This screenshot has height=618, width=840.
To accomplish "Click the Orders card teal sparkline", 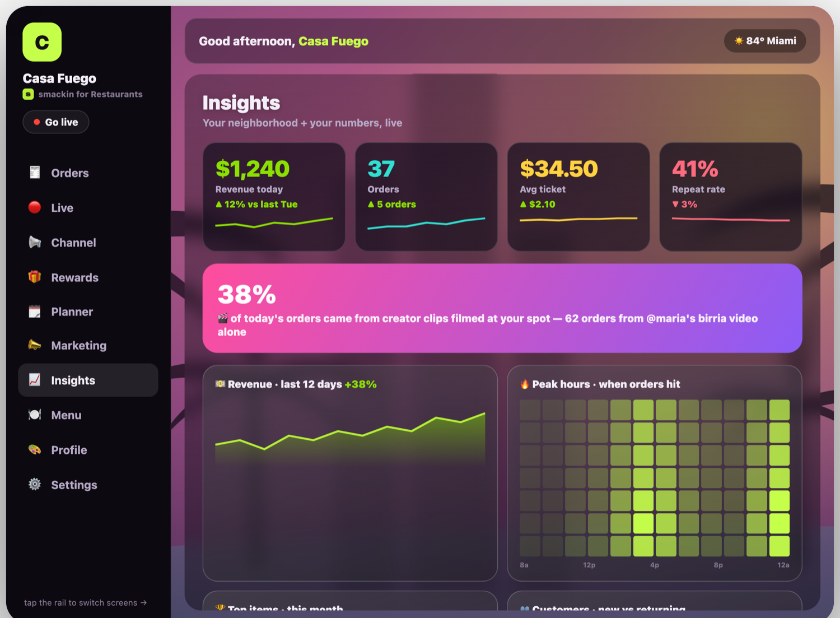I will coord(426,223).
